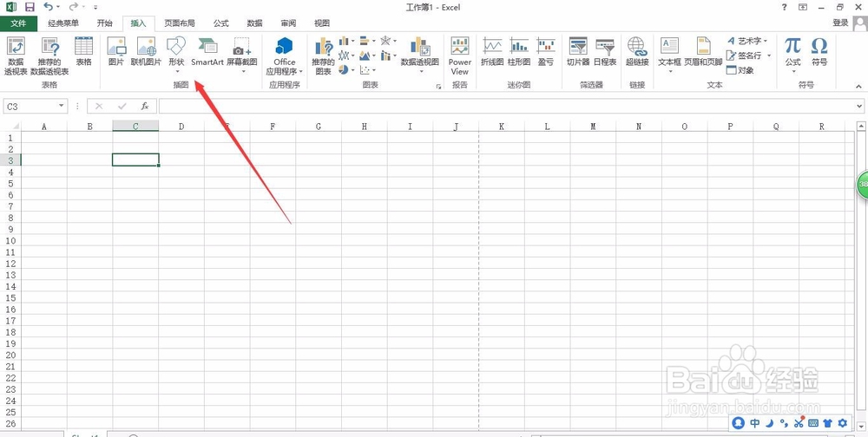Switch to the Classic Menu (经典菜单) tab

click(63, 23)
